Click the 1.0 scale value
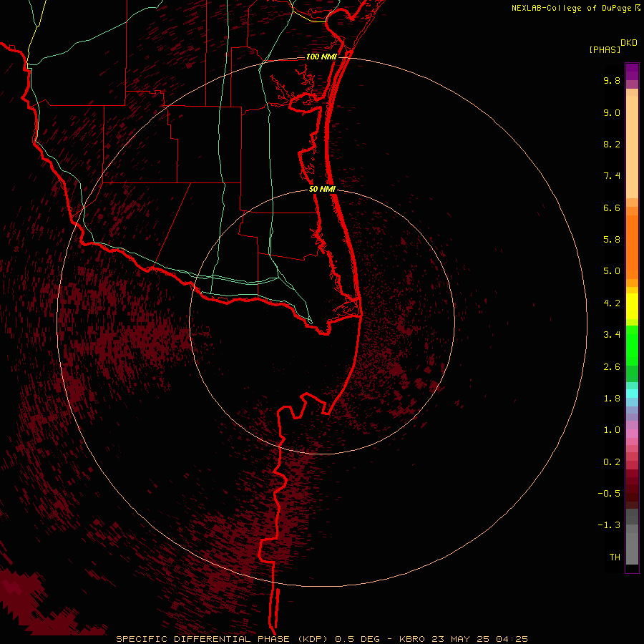644x644 pixels. tap(612, 430)
